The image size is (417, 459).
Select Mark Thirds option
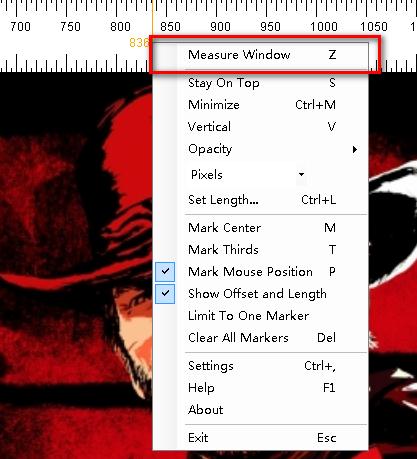pyautogui.click(x=260, y=250)
